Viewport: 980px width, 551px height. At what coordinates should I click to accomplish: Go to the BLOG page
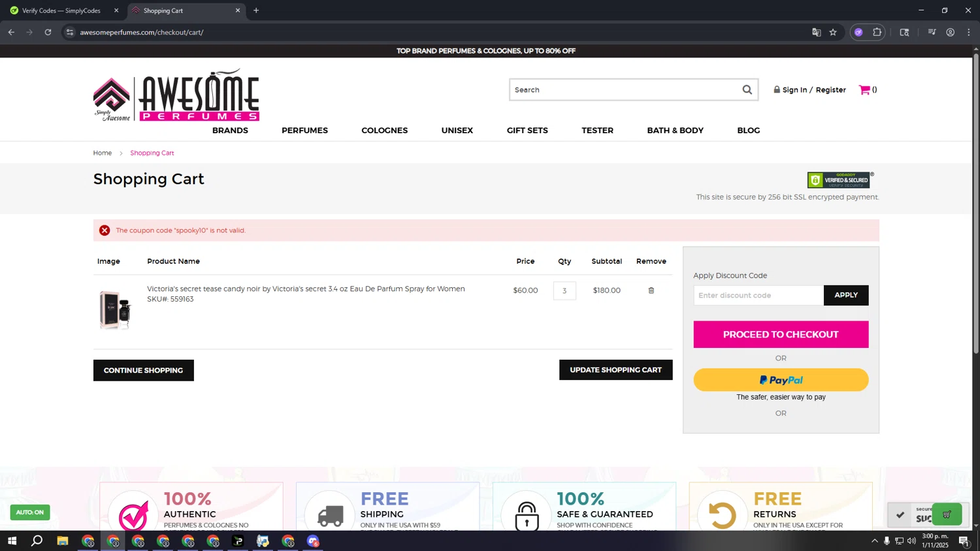(x=748, y=131)
